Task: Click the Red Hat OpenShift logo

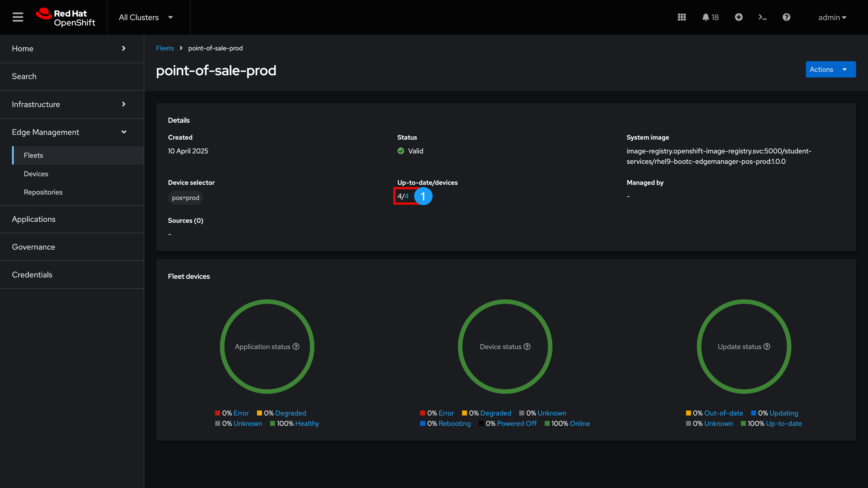Action: point(66,18)
